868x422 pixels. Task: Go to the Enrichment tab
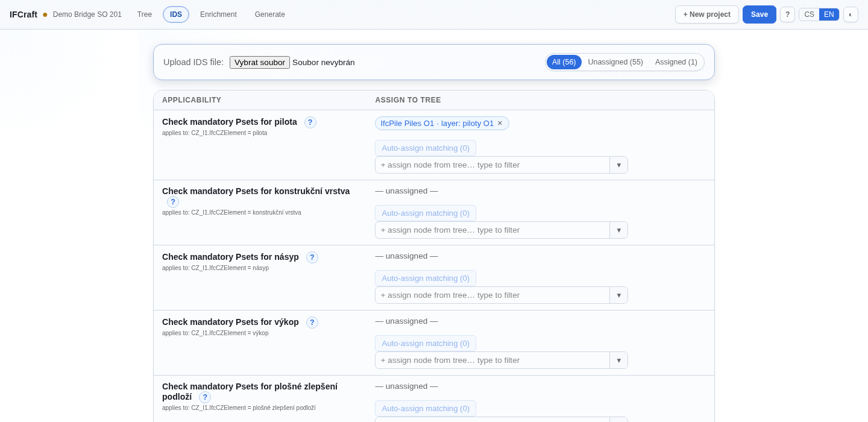point(218,14)
